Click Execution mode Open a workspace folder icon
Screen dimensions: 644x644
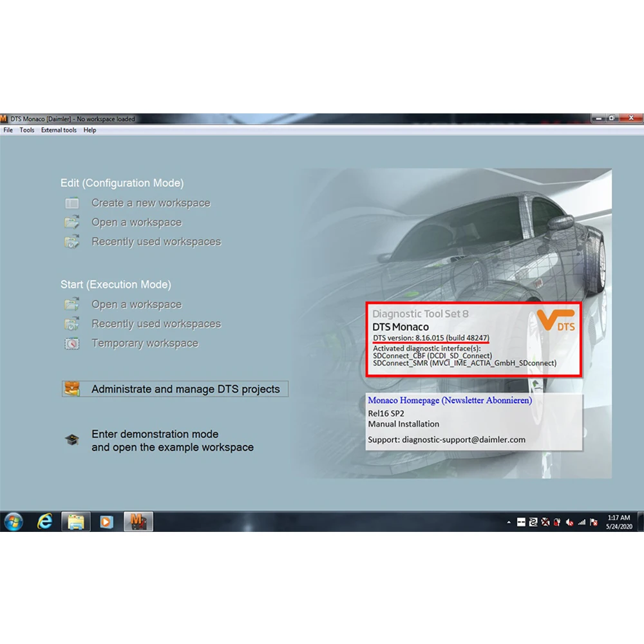click(x=72, y=305)
